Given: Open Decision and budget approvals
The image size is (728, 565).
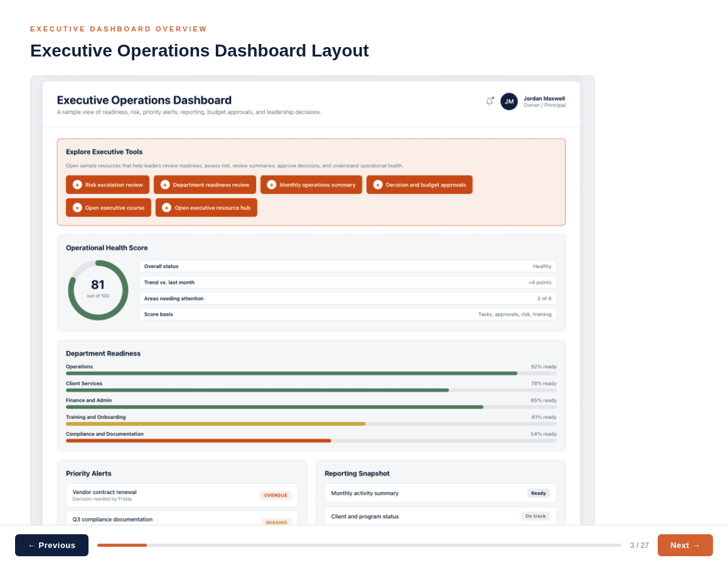Looking at the screenshot, I should (x=419, y=185).
